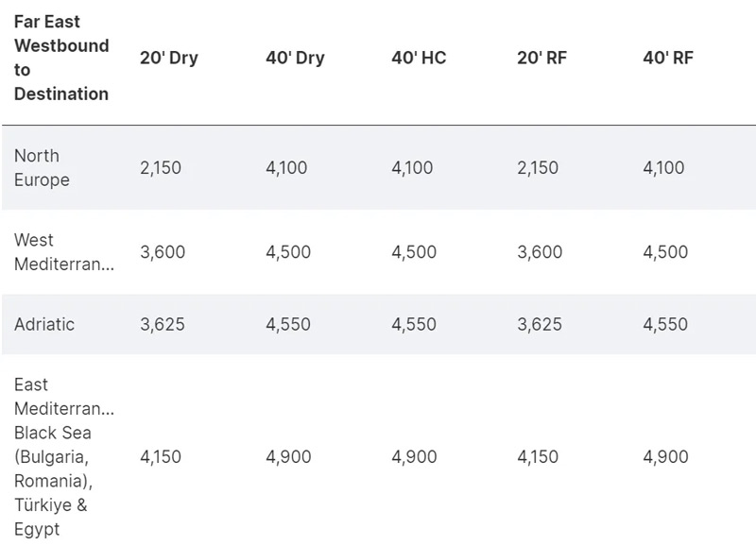Click the 40' RF column header
Image resolution: width=756 pixels, height=546 pixels.
(x=668, y=58)
